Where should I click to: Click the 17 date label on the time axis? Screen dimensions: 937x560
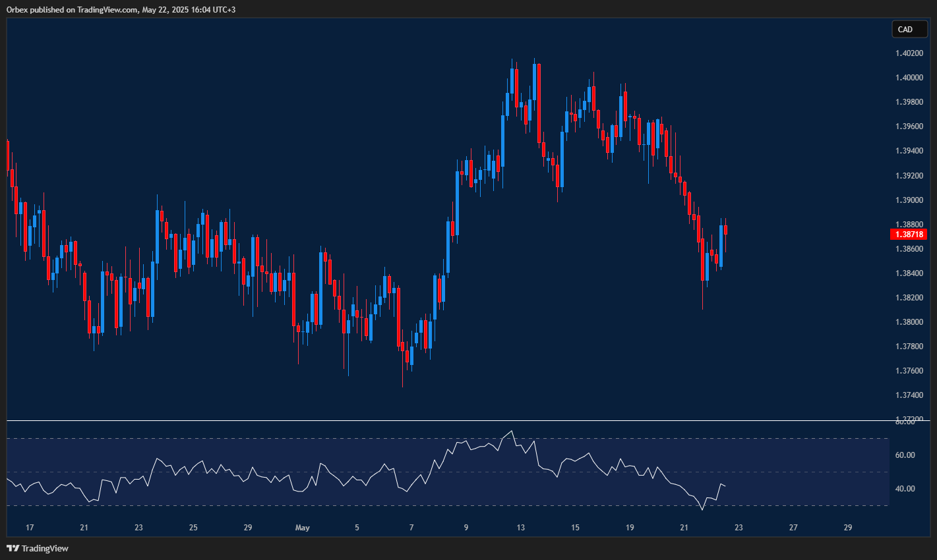(29, 528)
